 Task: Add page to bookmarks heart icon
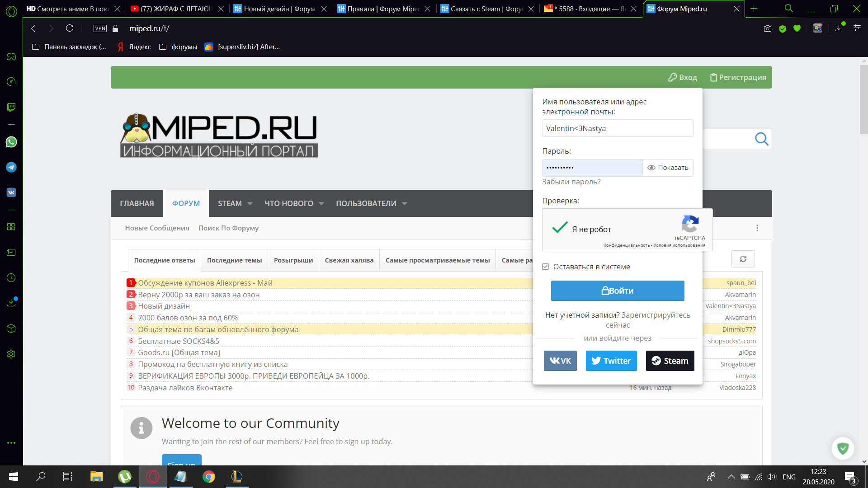797,28
